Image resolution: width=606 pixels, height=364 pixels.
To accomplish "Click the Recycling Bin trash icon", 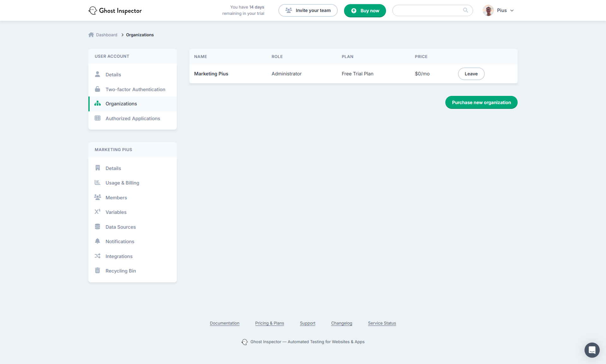I will coord(98,271).
